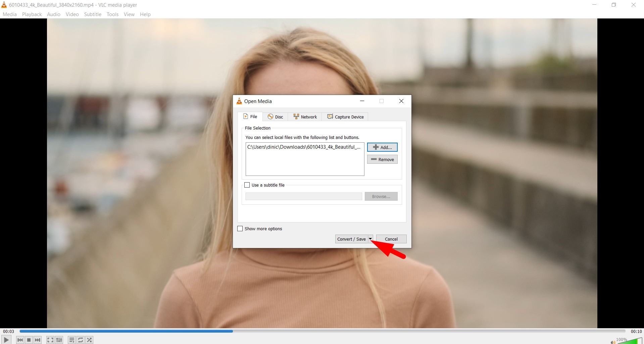The width and height of the screenshot is (644, 344).
Task: Toggle loop playback mode
Action: point(81,340)
